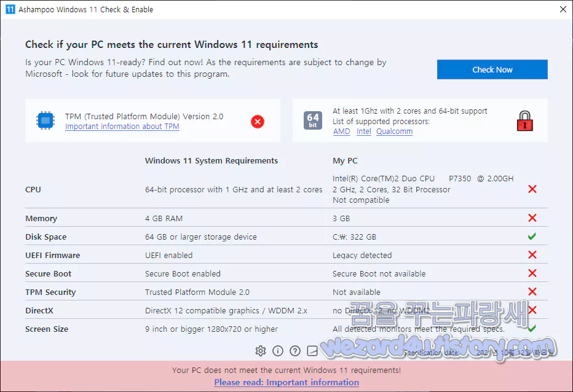Click '64 GB or larger storage device' text
The width and height of the screenshot is (573, 392).
point(201,237)
